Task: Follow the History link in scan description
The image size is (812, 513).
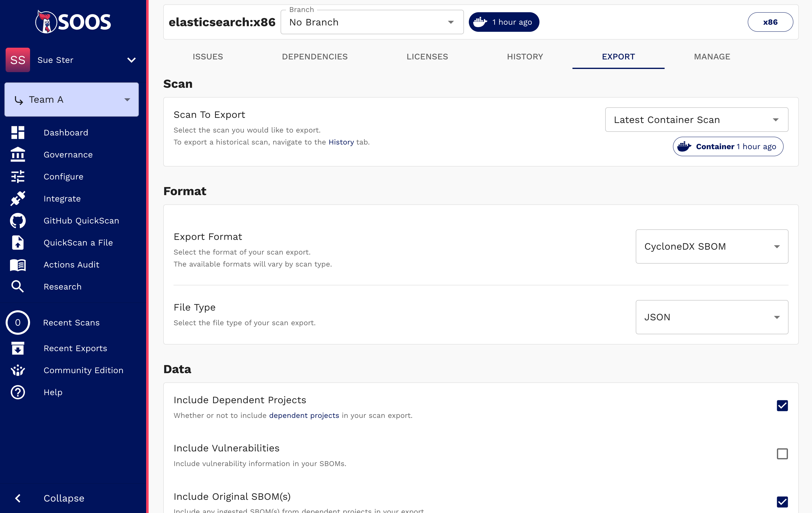Action: click(x=341, y=142)
